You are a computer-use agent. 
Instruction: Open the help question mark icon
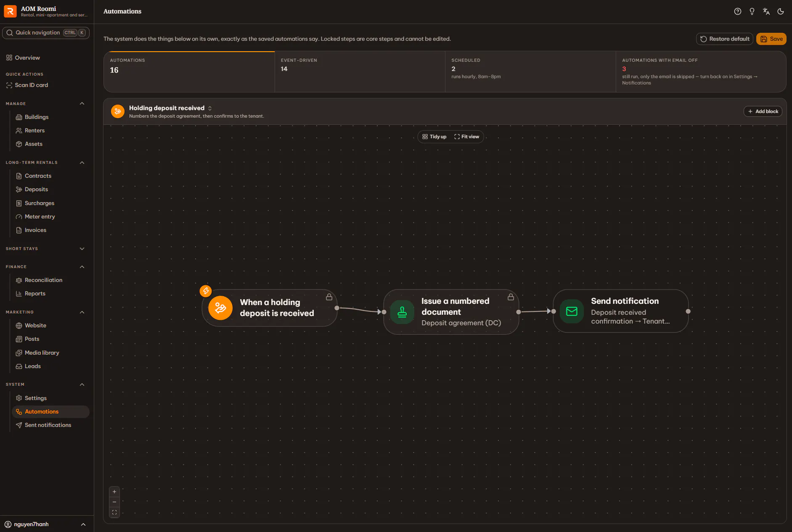pos(737,11)
